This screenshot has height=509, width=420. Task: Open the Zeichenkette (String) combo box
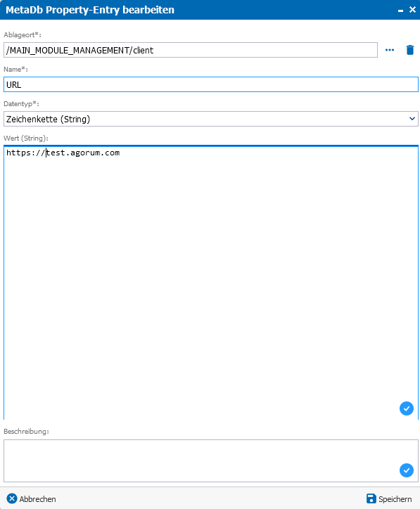click(211, 119)
